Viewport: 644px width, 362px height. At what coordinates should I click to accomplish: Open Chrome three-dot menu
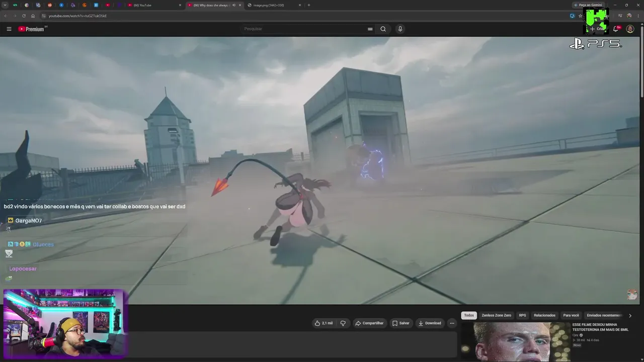coord(638,16)
